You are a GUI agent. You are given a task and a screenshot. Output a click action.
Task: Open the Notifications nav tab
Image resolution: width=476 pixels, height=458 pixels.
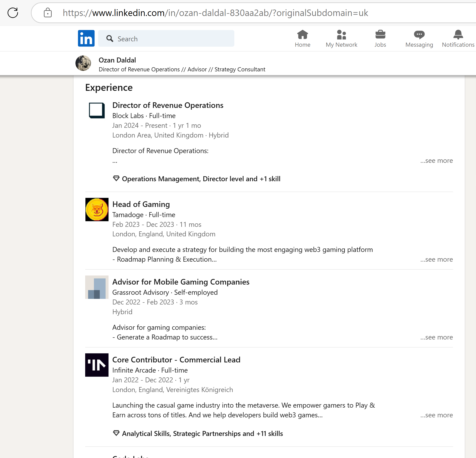click(x=458, y=39)
